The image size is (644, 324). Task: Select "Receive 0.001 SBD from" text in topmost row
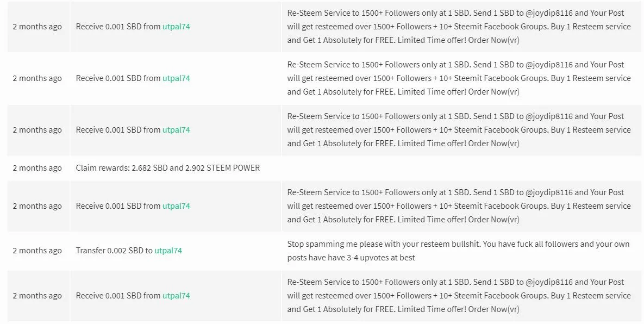[118, 27]
